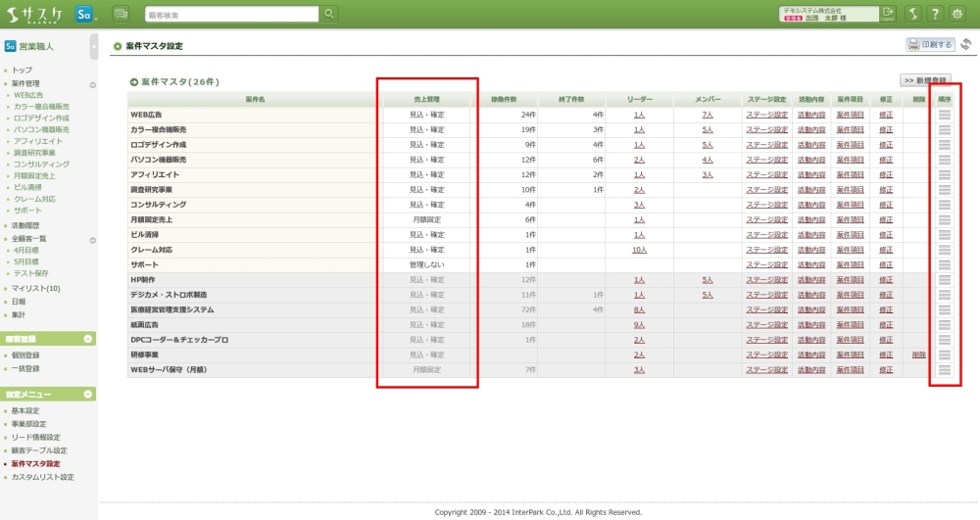Click the search magnifier icon
980x520 pixels.
[329, 14]
